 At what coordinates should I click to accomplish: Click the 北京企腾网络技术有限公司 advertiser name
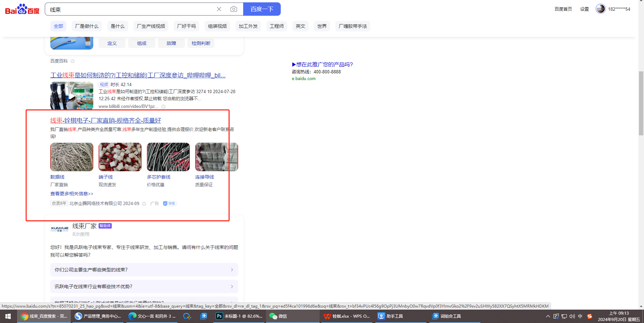click(x=96, y=203)
